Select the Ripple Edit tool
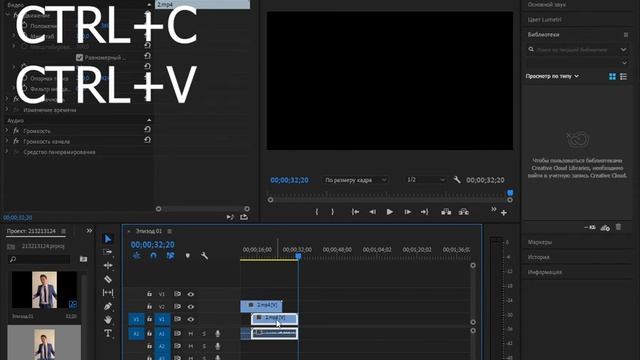This screenshot has width=640, height=360. pos(108,266)
